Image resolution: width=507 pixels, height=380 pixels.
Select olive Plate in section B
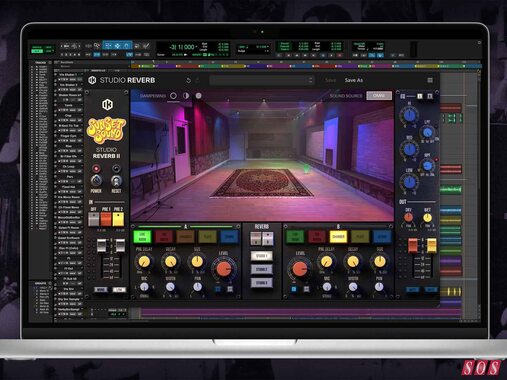[x=360, y=237]
